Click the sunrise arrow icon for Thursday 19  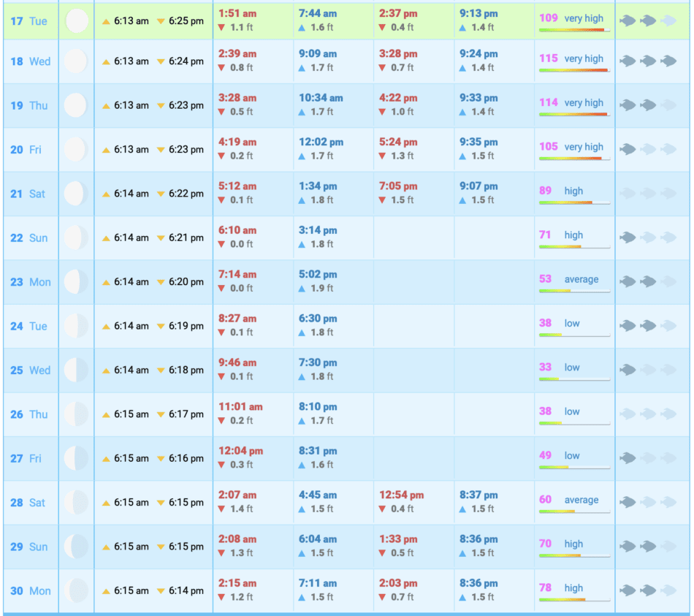pyautogui.click(x=106, y=106)
